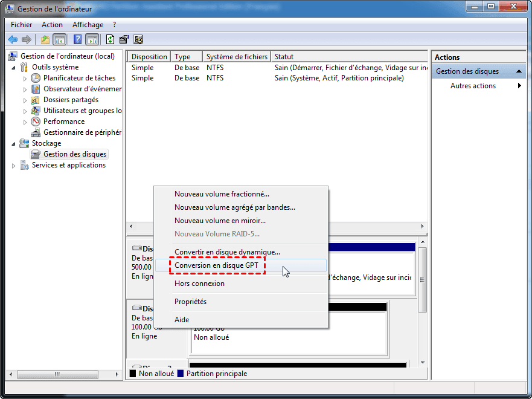Click the gray Forward arrow in toolbar
Image resolution: width=532 pixels, height=399 pixels.
27,40
